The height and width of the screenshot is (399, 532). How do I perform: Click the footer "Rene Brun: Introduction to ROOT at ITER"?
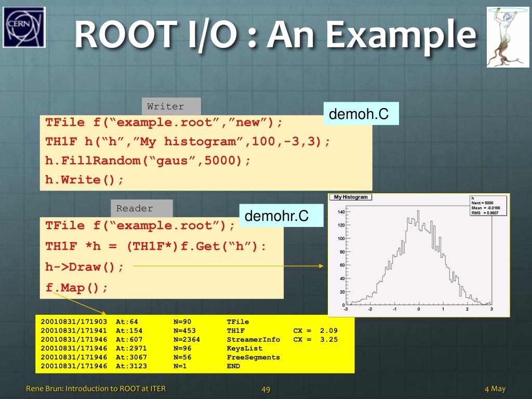(x=96, y=389)
